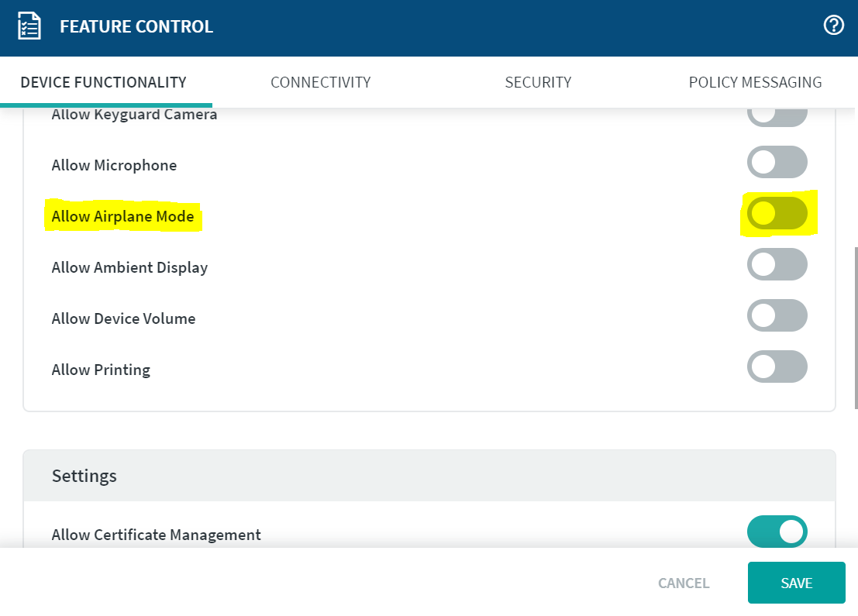Disable the Allow Certificate Management toggle
Viewport: 858px width, 616px height.
click(777, 532)
